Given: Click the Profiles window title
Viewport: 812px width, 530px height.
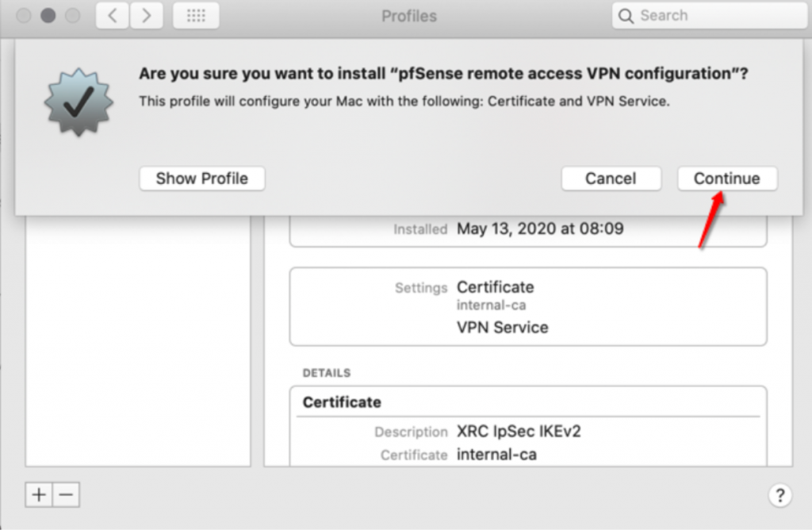Looking at the screenshot, I should [x=409, y=16].
